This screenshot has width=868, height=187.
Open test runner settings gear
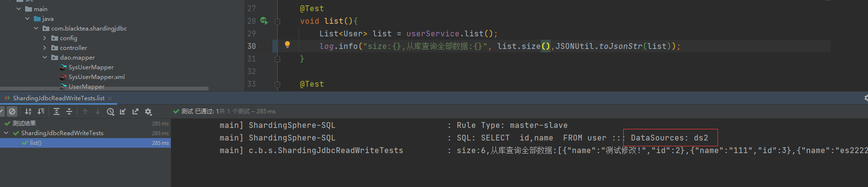(149, 111)
